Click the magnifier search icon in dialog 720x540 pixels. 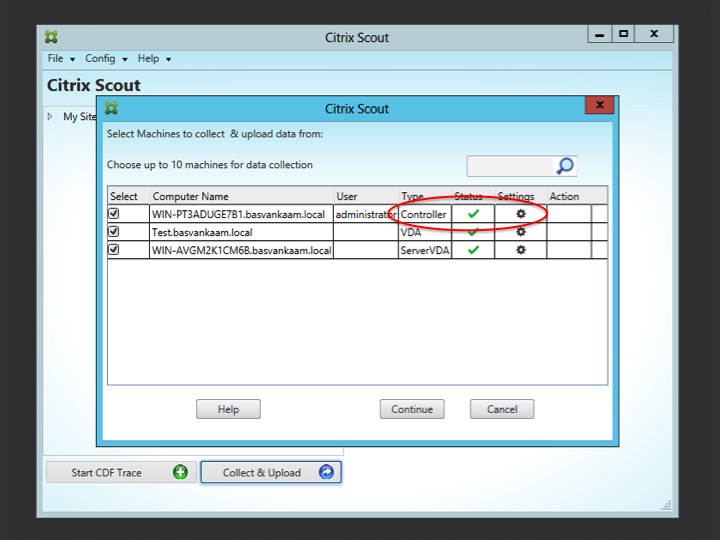565,166
